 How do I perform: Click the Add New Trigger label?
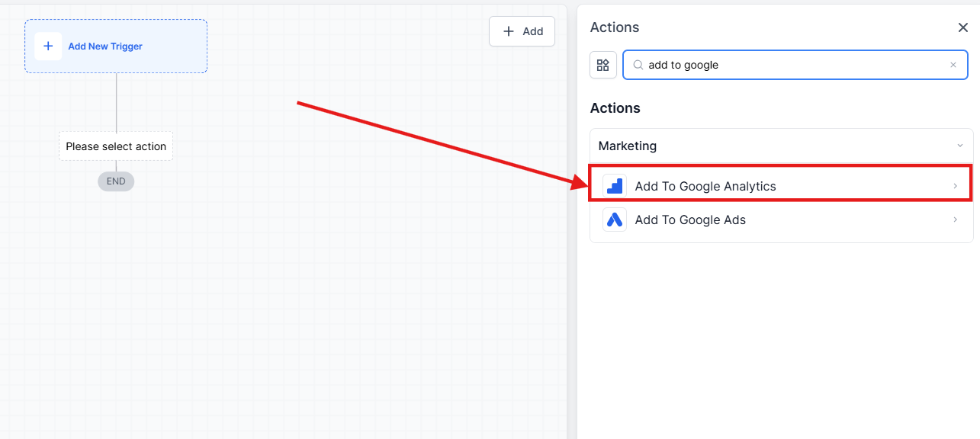pyautogui.click(x=105, y=46)
